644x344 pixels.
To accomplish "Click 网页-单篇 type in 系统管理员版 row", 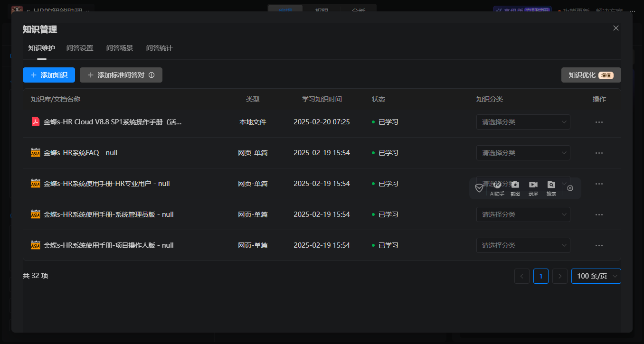I will (253, 214).
